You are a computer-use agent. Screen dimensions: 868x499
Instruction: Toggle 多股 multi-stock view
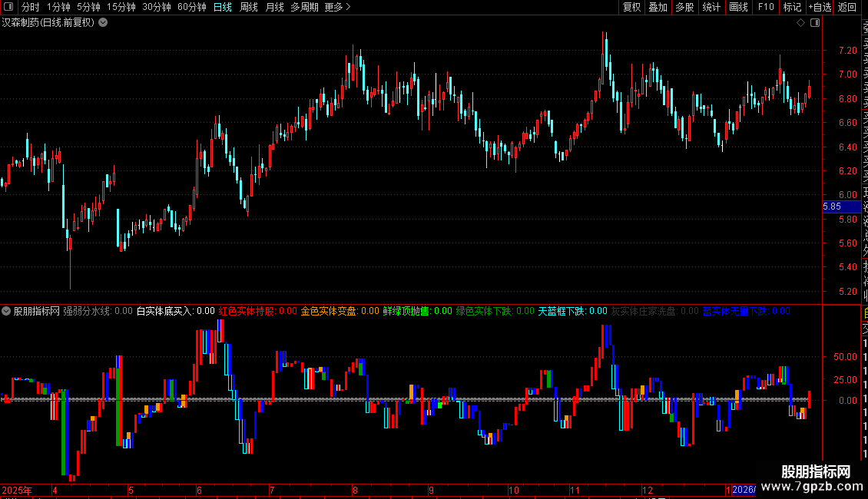point(684,7)
